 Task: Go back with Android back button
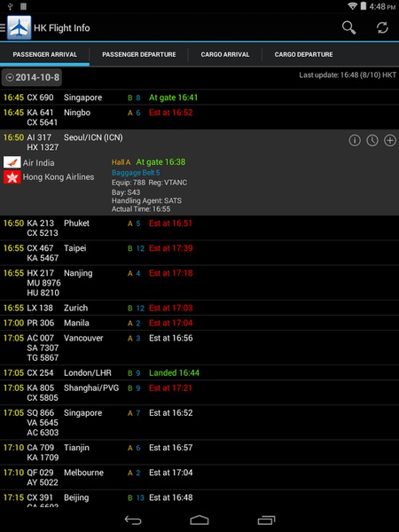point(133,520)
